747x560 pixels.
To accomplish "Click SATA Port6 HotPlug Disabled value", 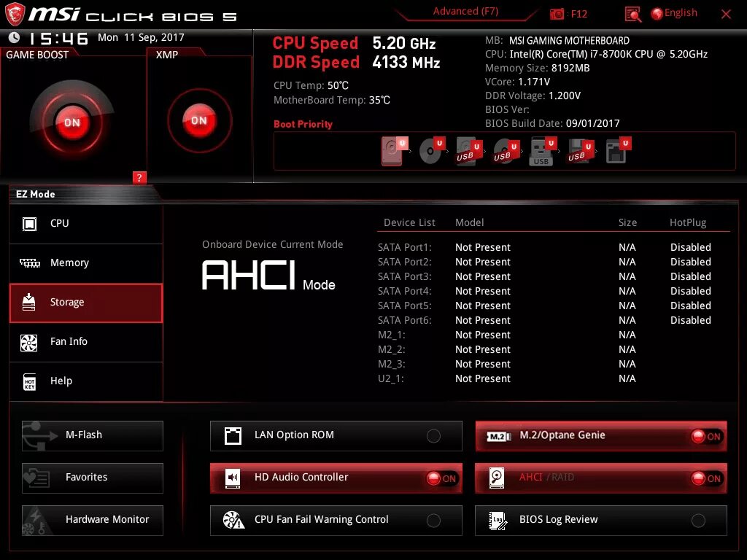I will pos(690,320).
